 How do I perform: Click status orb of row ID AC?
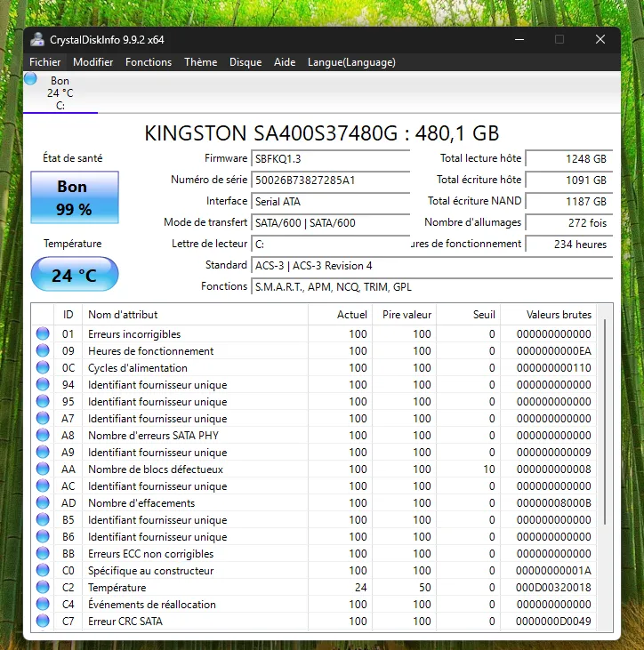(x=43, y=485)
